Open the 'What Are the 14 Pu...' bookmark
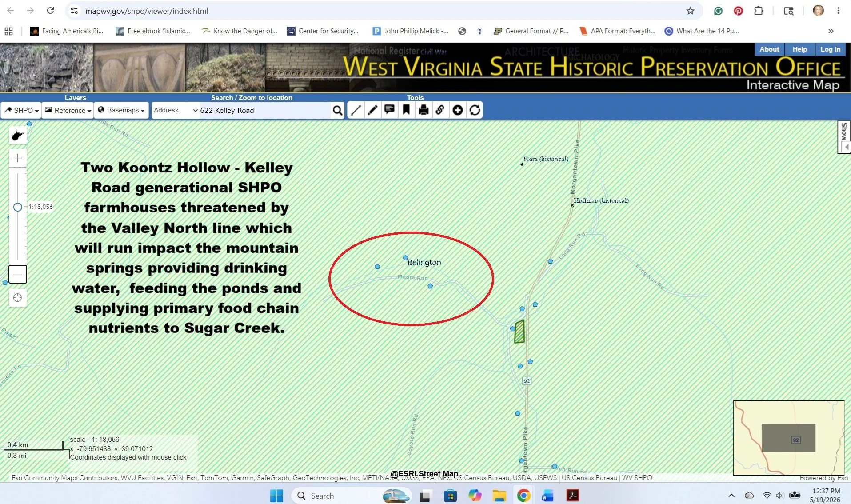 (702, 31)
